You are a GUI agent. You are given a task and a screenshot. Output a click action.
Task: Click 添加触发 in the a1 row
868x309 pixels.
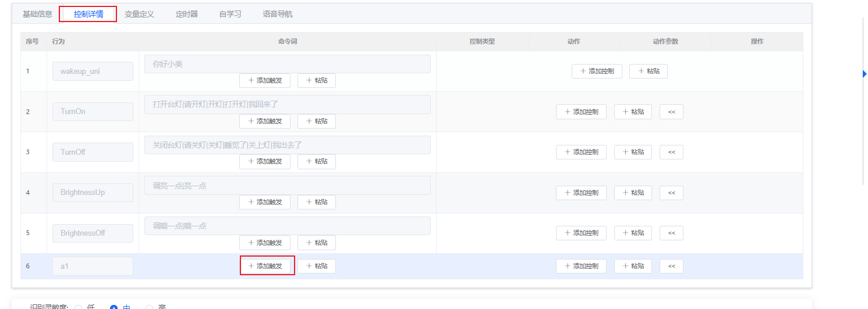[x=265, y=266]
